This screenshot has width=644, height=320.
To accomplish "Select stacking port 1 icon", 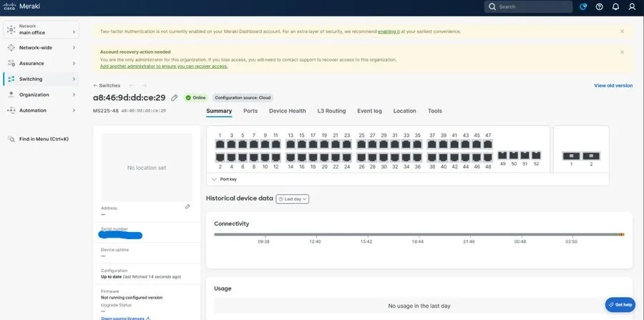I will pyautogui.click(x=571, y=156).
